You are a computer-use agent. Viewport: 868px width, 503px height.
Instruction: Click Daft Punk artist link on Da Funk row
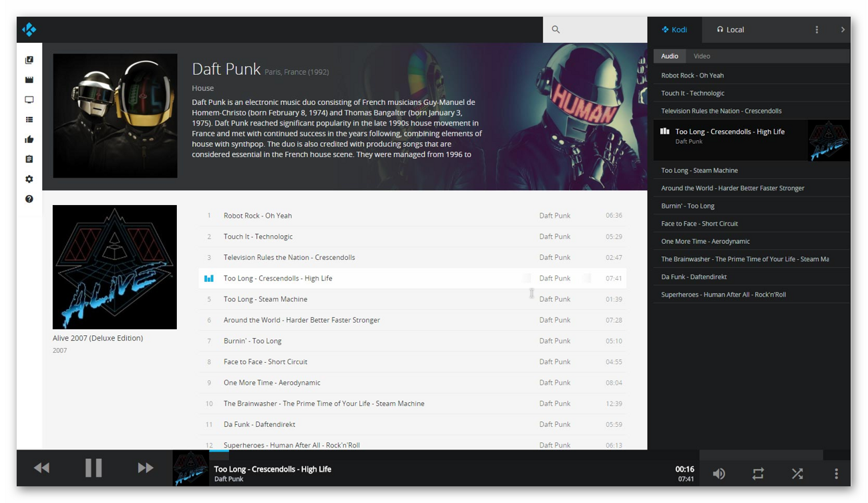point(555,424)
